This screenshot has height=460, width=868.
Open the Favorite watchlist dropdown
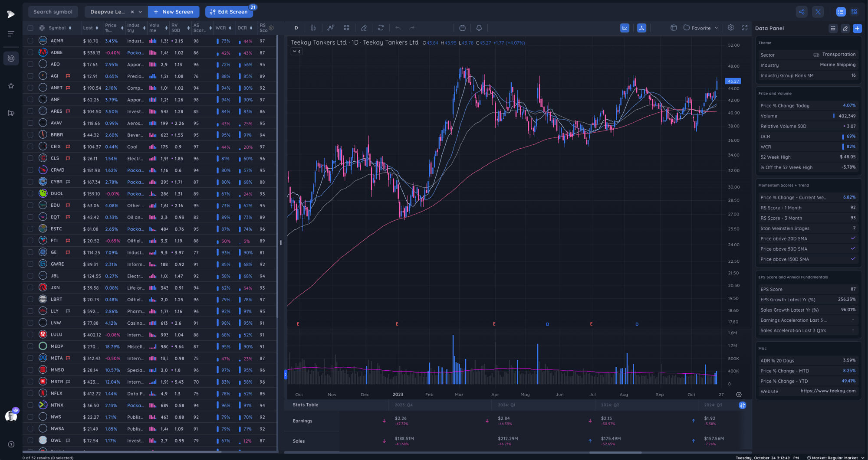point(700,28)
